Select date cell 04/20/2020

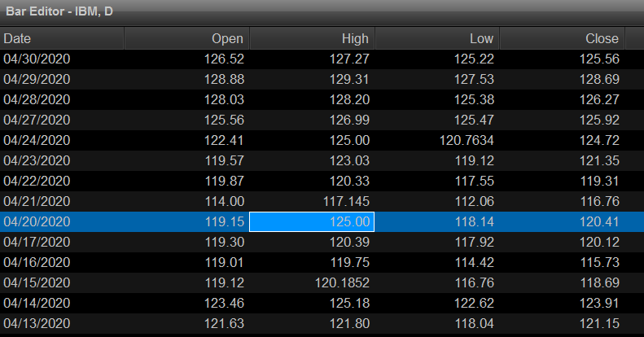coord(37,221)
